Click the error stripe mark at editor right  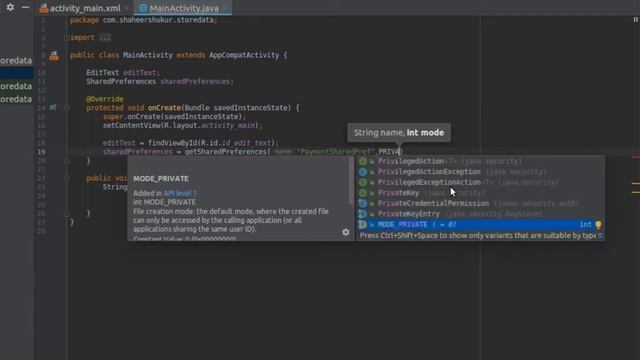coord(636,157)
